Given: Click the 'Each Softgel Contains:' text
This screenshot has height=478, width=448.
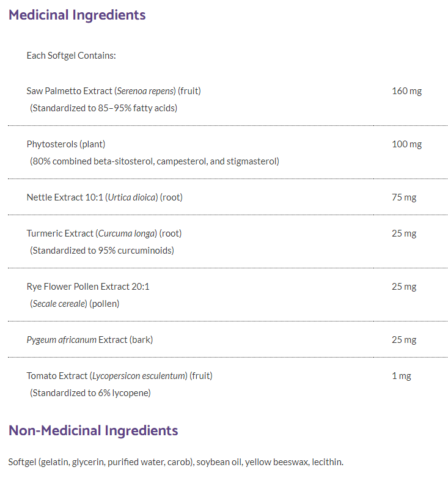Looking at the screenshot, I should click(x=71, y=56).
